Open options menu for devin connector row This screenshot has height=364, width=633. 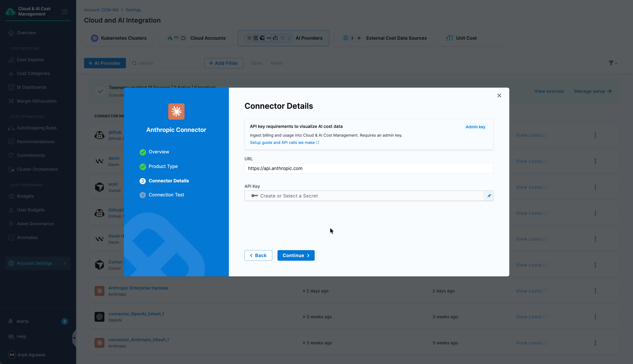(595, 161)
